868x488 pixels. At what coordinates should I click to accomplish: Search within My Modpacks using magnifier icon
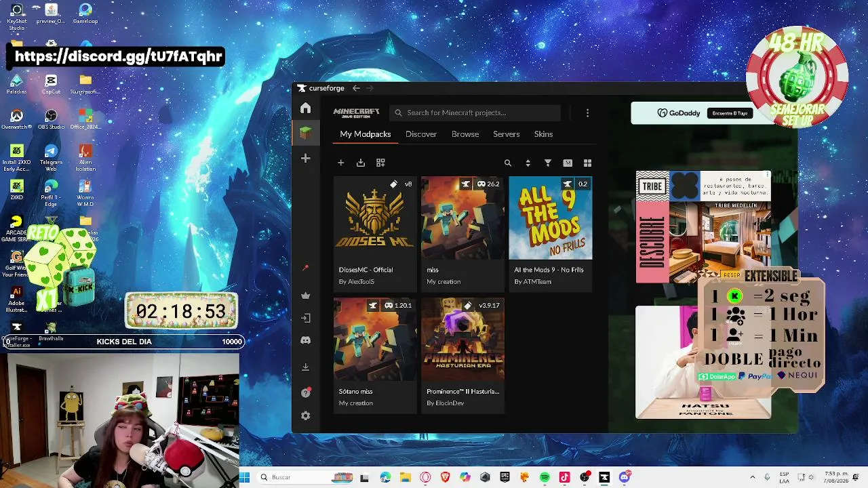pos(507,163)
